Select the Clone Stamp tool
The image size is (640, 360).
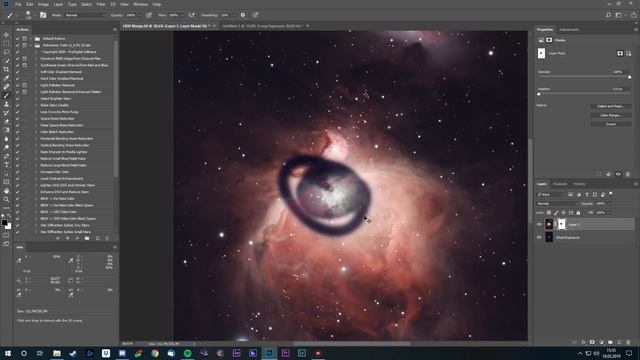point(6,104)
